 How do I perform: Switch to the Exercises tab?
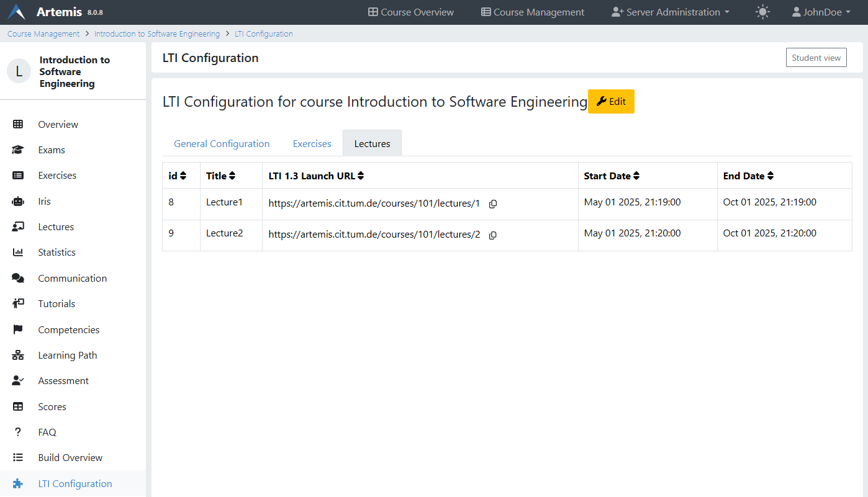coord(312,143)
